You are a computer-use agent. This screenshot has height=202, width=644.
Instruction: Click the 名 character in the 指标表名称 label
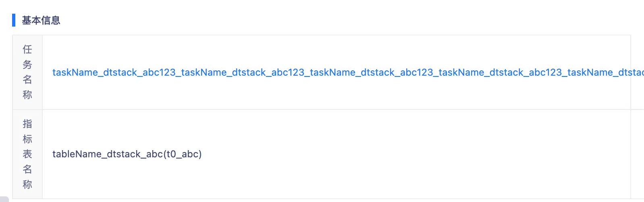pyautogui.click(x=27, y=169)
